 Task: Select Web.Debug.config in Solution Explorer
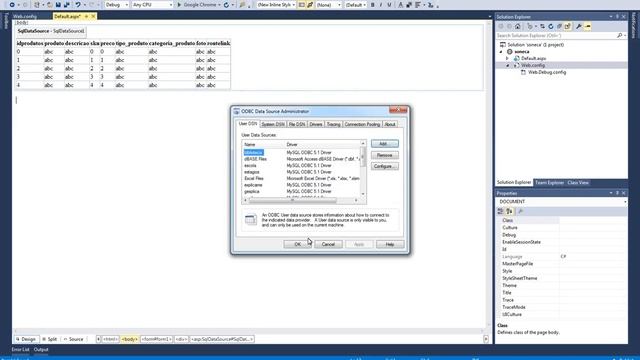tap(547, 72)
